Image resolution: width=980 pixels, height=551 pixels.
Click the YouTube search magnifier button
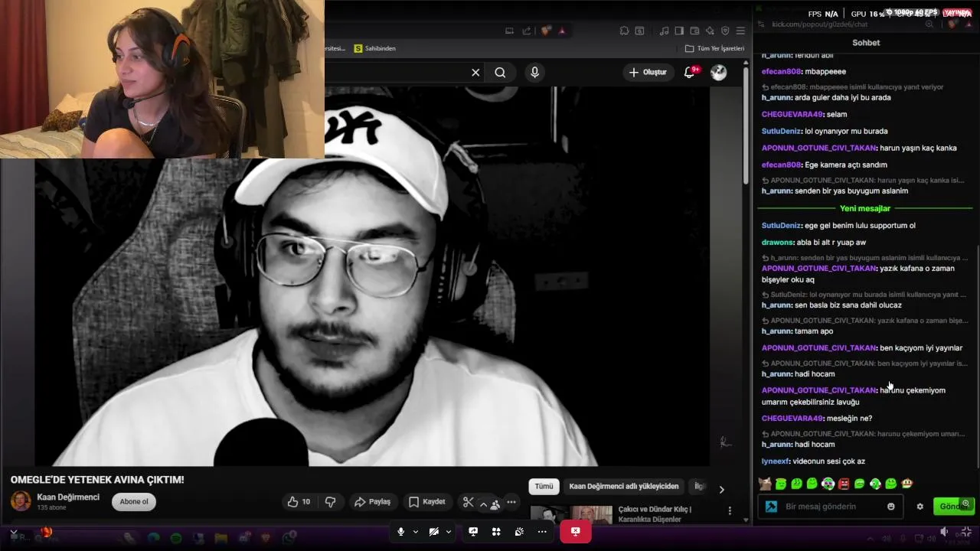500,73
